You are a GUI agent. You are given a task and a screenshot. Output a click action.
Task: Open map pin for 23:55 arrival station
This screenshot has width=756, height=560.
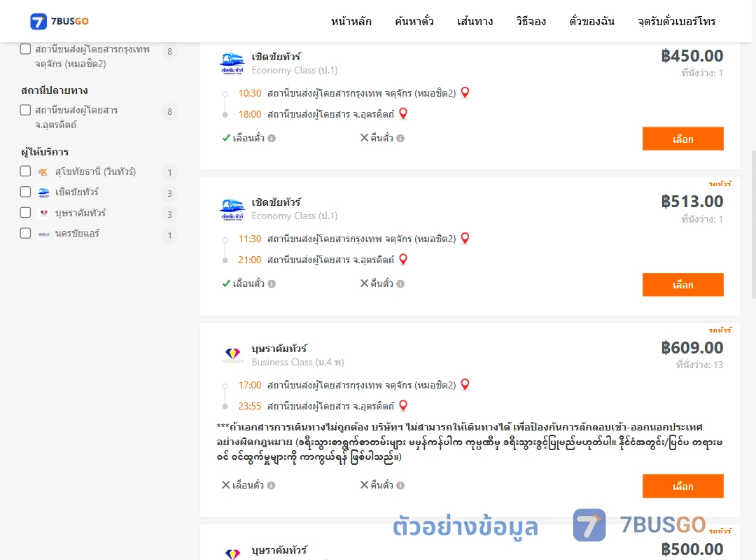point(404,406)
